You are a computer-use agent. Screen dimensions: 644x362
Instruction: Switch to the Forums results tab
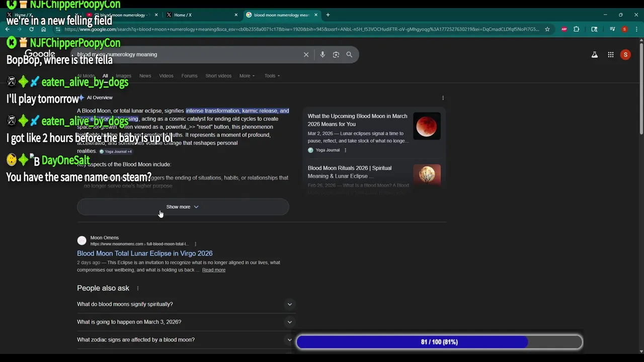(189, 76)
